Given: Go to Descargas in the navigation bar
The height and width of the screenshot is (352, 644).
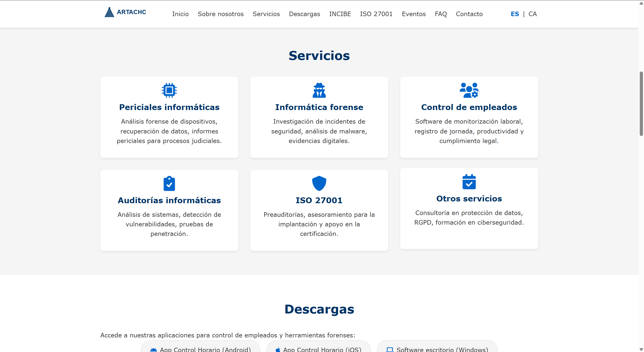Looking at the screenshot, I should (304, 14).
